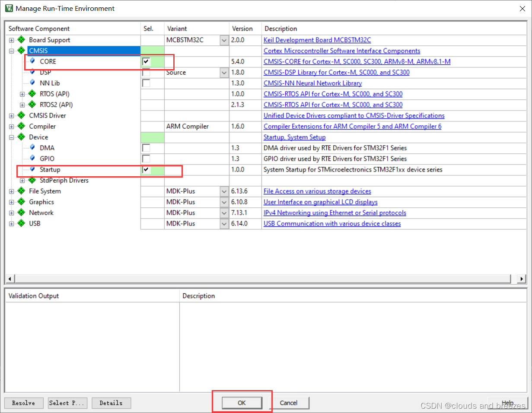This screenshot has height=413, width=532.
Task: Expand the CMSIS Driver tree node
Action: coord(12,116)
